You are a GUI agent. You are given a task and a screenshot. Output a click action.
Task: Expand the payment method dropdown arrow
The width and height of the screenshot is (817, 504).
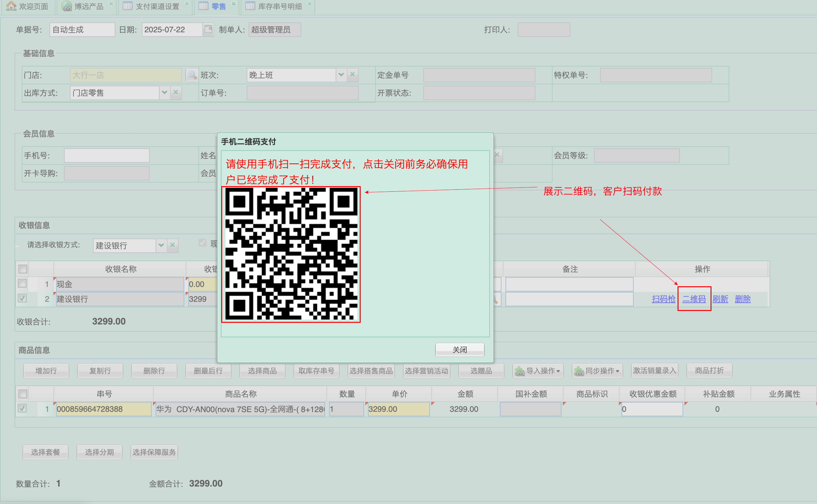(161, 245)
